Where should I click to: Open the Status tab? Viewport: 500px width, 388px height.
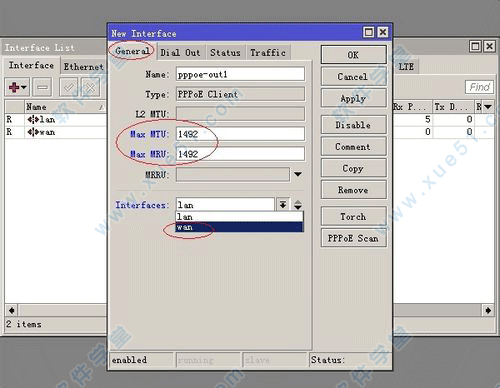coord(225,53)
